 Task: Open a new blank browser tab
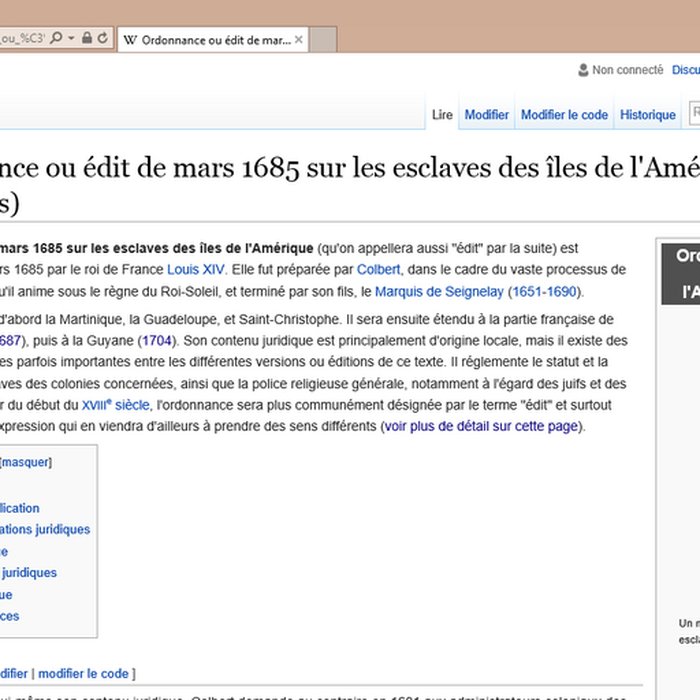click(326, 40)
